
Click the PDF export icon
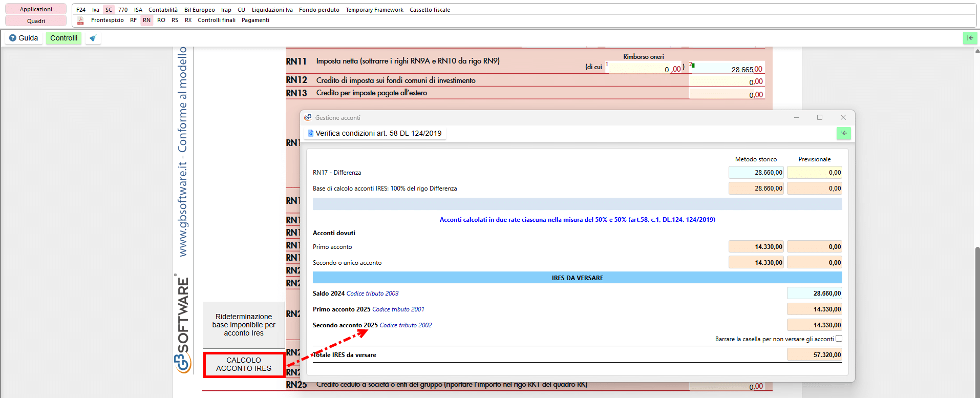[80, 20]
